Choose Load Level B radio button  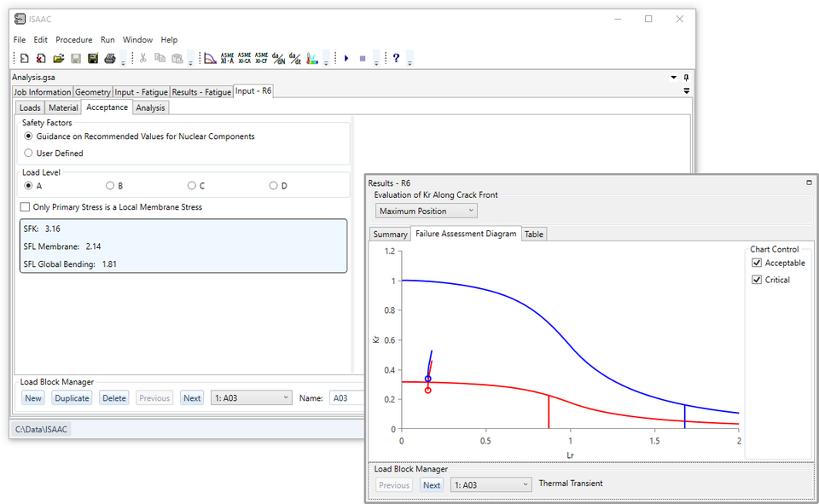(110, 185)
